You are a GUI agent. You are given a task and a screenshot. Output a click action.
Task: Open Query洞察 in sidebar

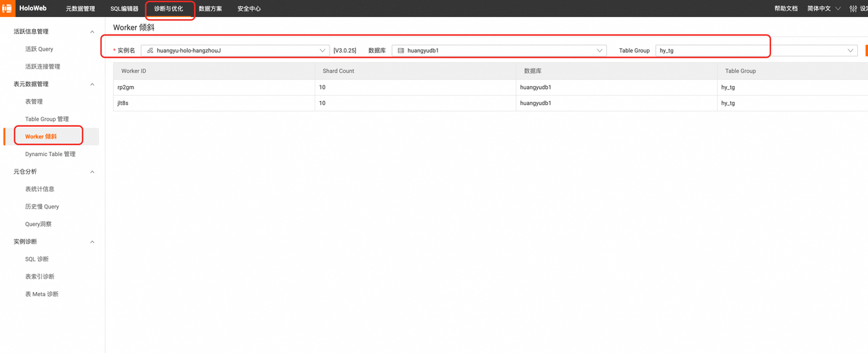pyautogui.click(x=39, y=224)
